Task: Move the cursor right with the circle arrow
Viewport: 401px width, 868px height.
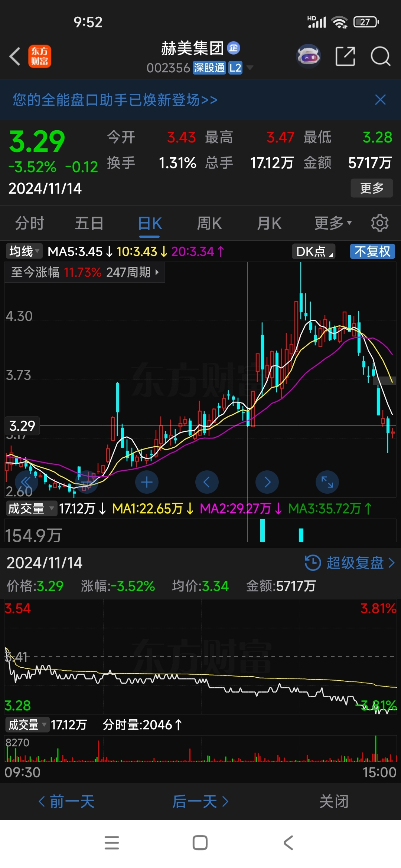Action: [x=267, y=482]
